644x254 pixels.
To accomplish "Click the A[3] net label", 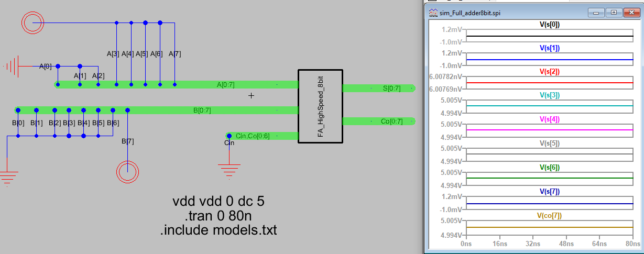I will click(113, 54).
